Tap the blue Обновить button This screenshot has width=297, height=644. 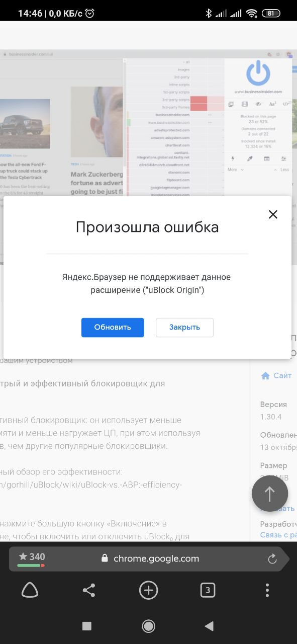click(113, 327)
